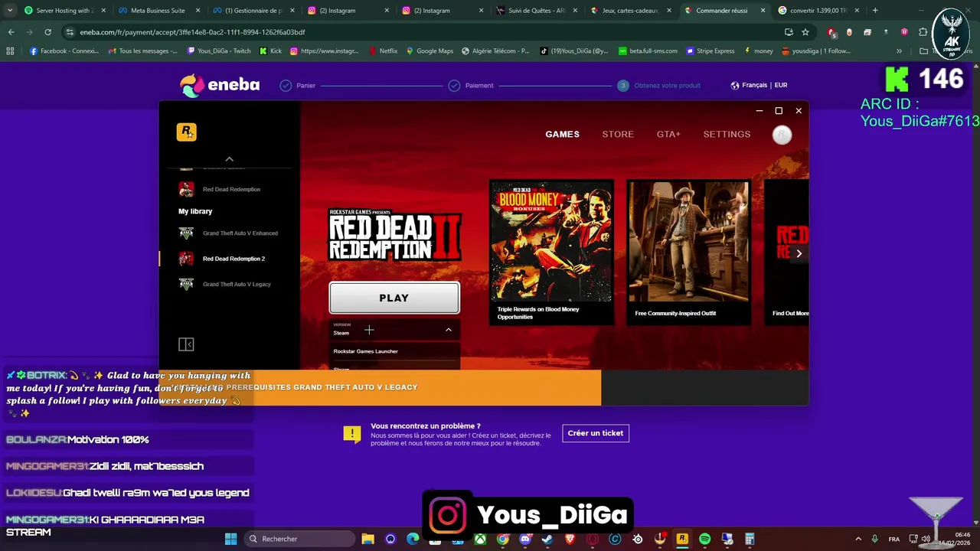Viewport: 980px width, 551px height.
Task: Open the SETTINGS tab
Action: pos(727,134)
